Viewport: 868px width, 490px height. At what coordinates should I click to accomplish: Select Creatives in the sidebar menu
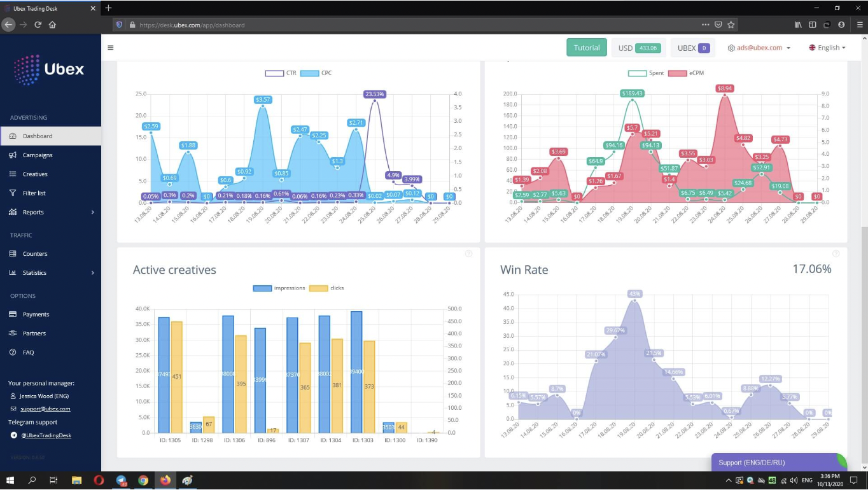point(35,174)
